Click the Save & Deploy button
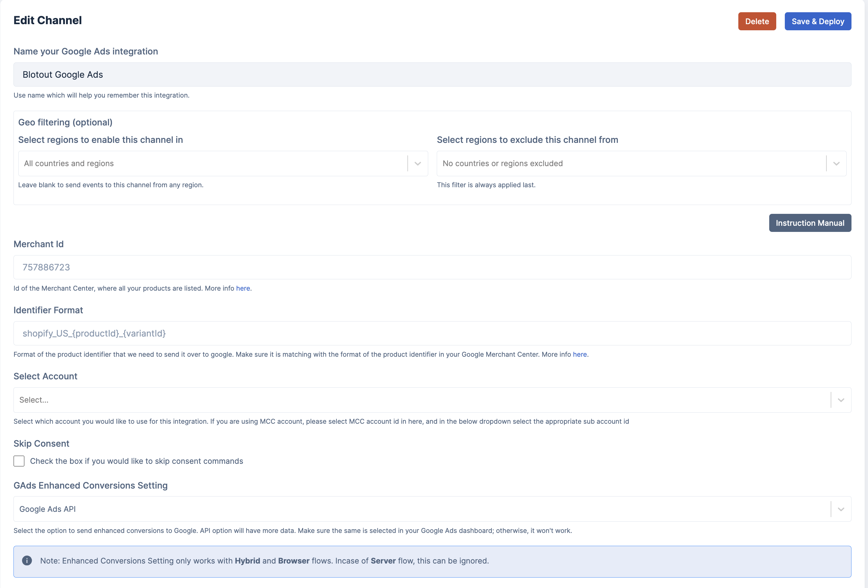Image resolution: width=868 pixels, height=588 pixels. click(818, 21)
